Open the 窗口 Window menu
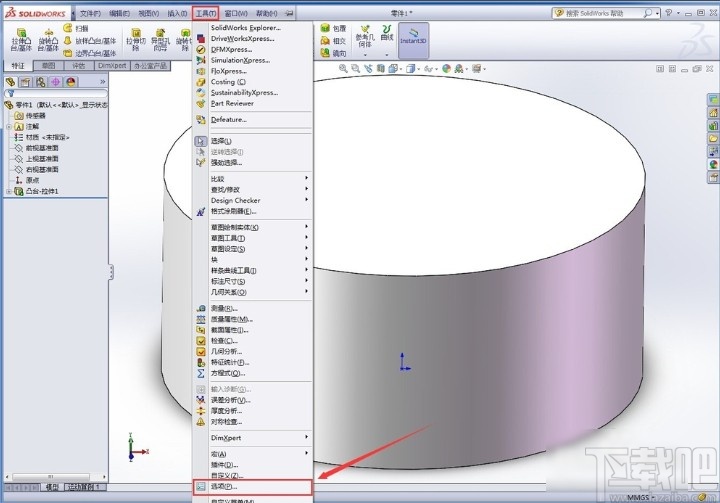The width and height of the screenshot is (720, 503). (237, 13)
